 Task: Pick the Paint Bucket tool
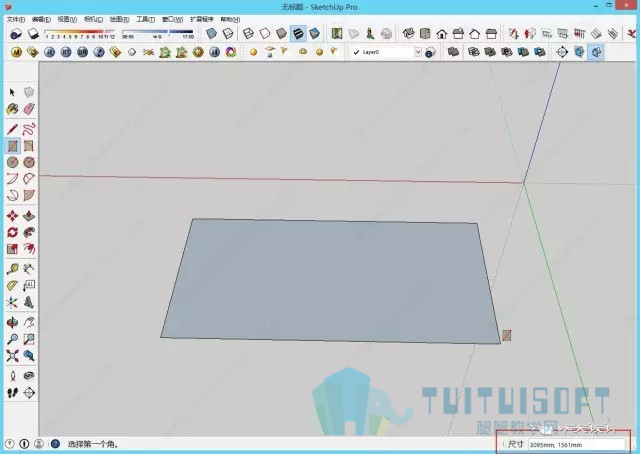(x=12, y=109)
